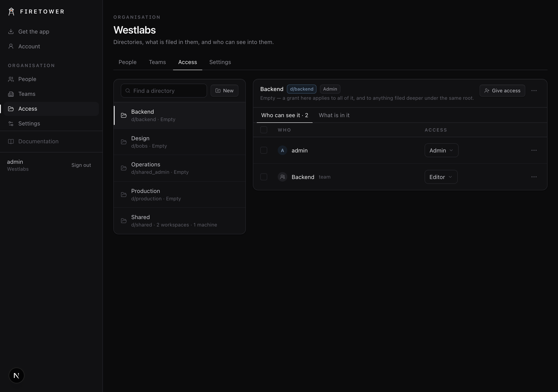Click the sliders icon beside sidebar Settings

tap(11, 123)
